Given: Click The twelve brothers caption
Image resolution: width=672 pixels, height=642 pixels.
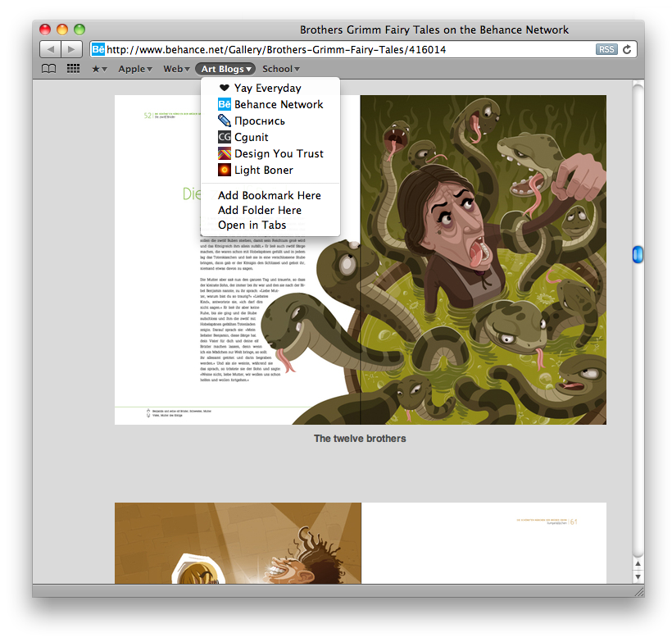Looking at the screenshot, I should pyautogui.click(x=360, y=439).
